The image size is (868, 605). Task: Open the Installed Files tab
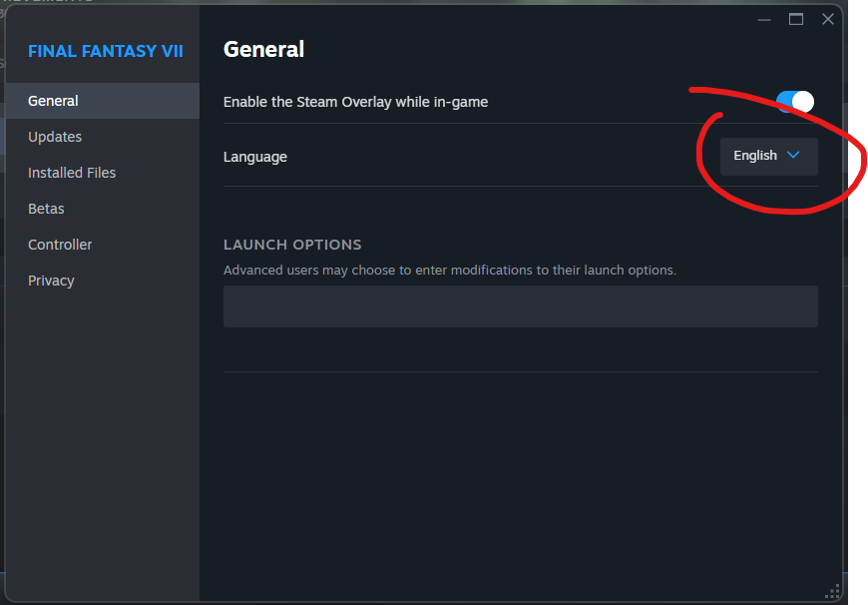tap(103, 173)
